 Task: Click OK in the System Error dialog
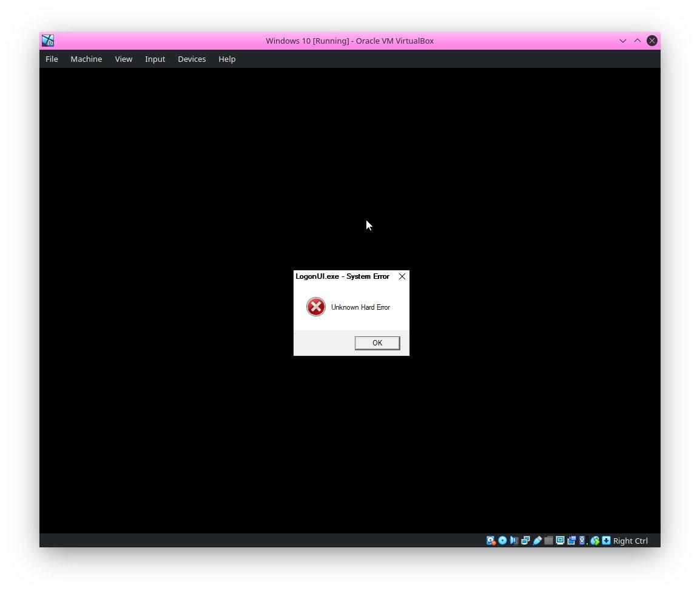pyautogui.click(x=377, y=343)
